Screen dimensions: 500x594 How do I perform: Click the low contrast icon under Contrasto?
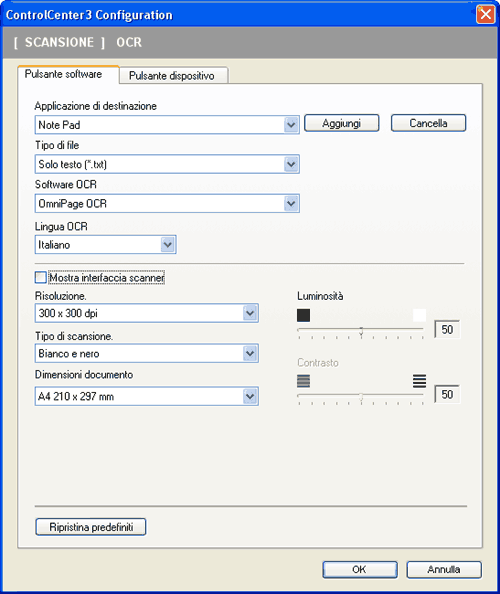(303, 381)
